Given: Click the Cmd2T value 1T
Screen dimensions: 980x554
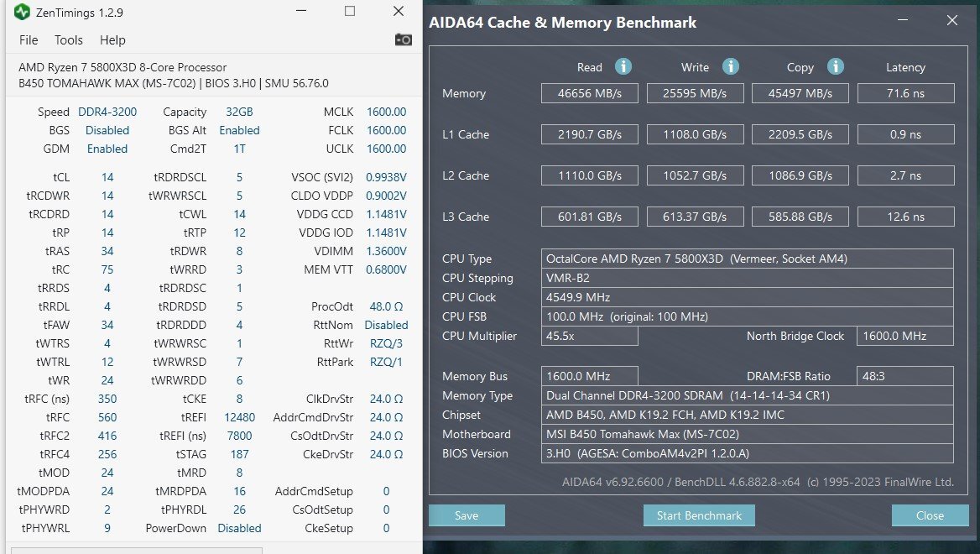Looking at the screenshot, I should 239,149.
